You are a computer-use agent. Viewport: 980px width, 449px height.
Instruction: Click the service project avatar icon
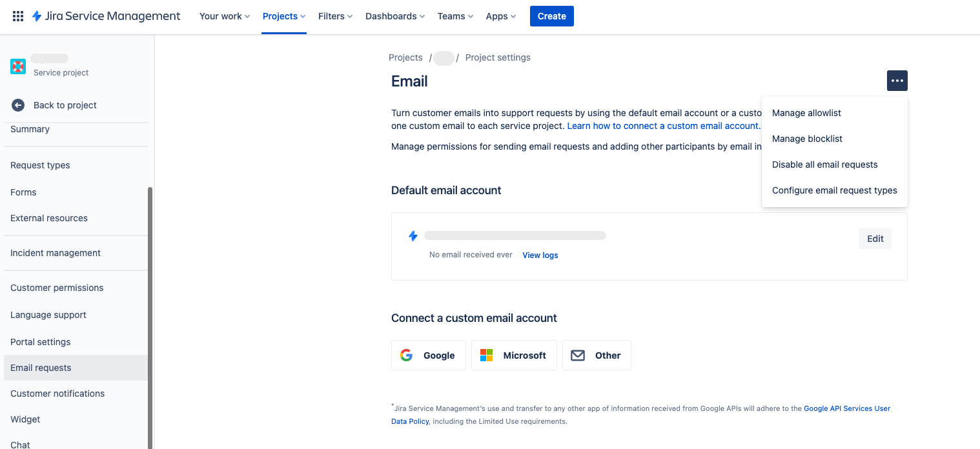18,66
